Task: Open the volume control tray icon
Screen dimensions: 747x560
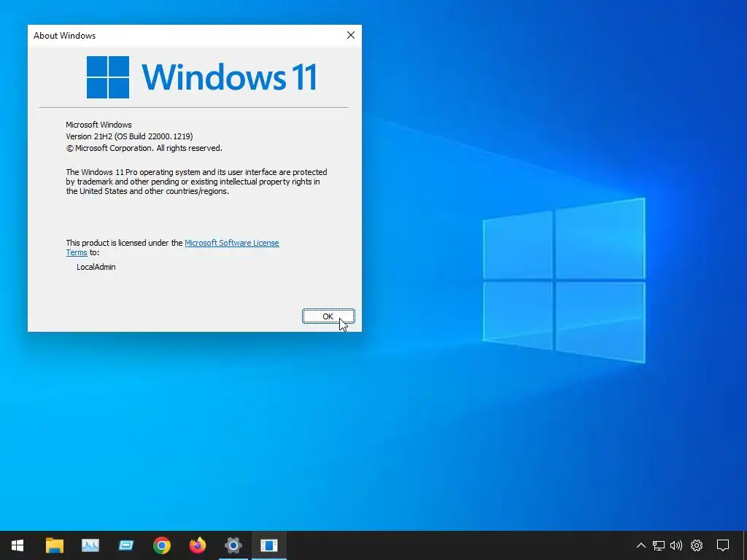Action: 676,545
